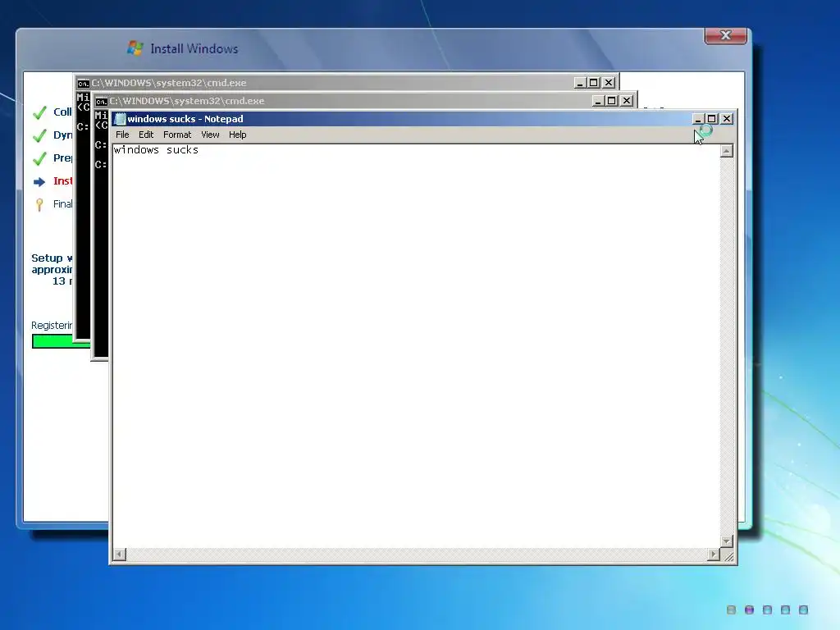The image size is (840, 630).
Task: Close the Install Windows dialog with red X
Action: click(725, 35)
